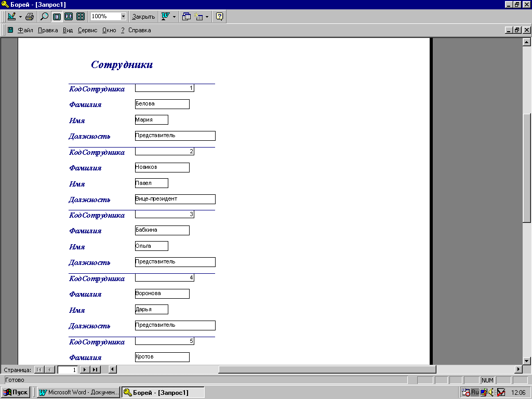This screenshot has height=399, width=532.
Task: Click horizontal scrollbar left arrow
Action: pyautogui.click(x=113, y=369)
